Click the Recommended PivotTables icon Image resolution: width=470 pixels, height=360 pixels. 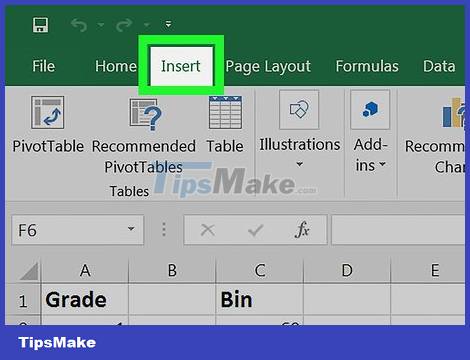pos(146,114)
